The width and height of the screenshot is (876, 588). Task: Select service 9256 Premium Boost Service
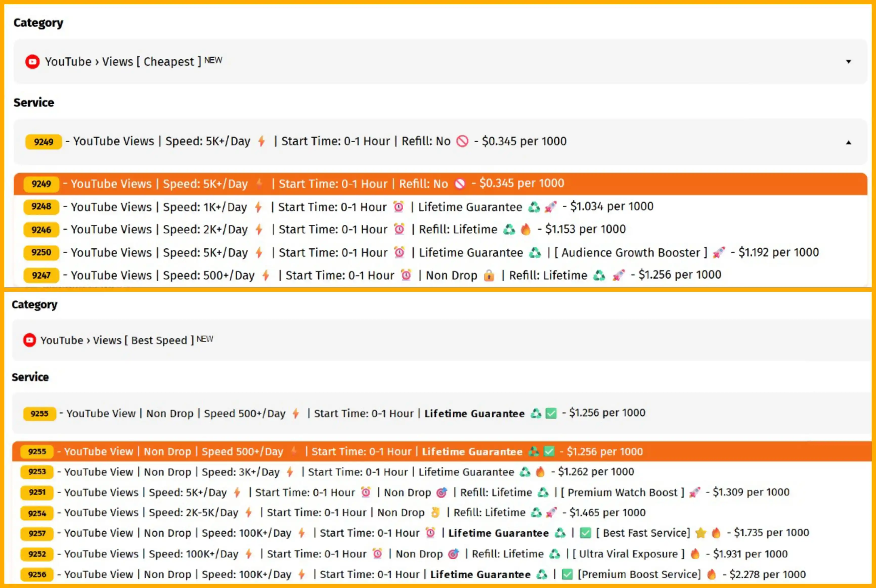coord(442,575)
